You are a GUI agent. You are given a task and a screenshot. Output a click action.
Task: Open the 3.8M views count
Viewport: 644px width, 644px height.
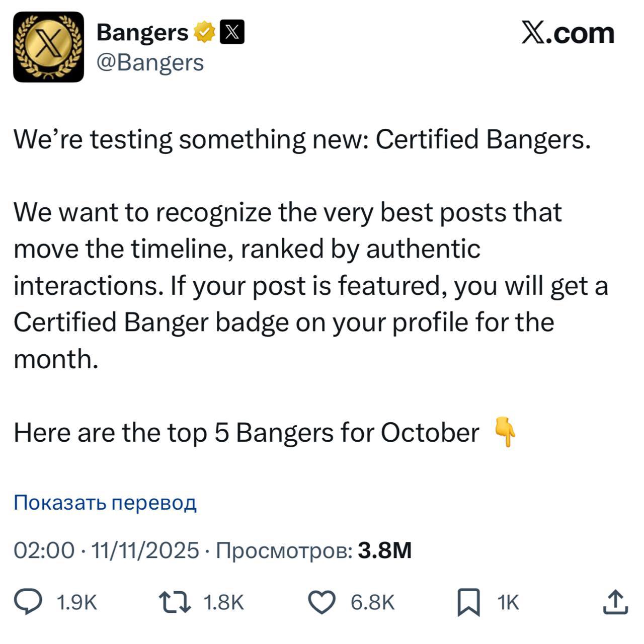pyautogui.click(x=384, y=550)
